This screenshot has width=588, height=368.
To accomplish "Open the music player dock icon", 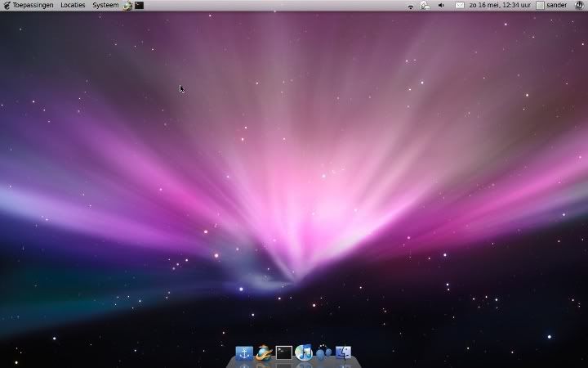I will click(x=304, y=352).
